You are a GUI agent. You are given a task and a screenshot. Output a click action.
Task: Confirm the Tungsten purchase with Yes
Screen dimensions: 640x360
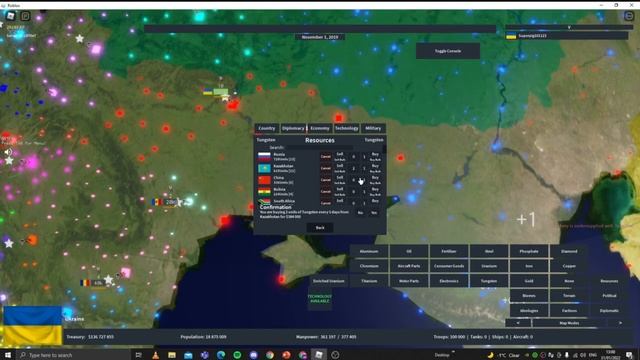click(374, 213)
